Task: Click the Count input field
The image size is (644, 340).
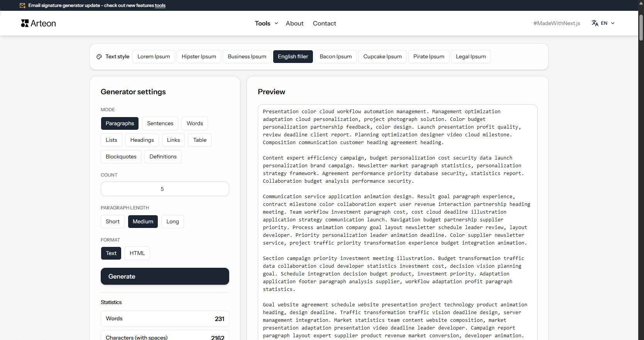Action: pos(165,189)
